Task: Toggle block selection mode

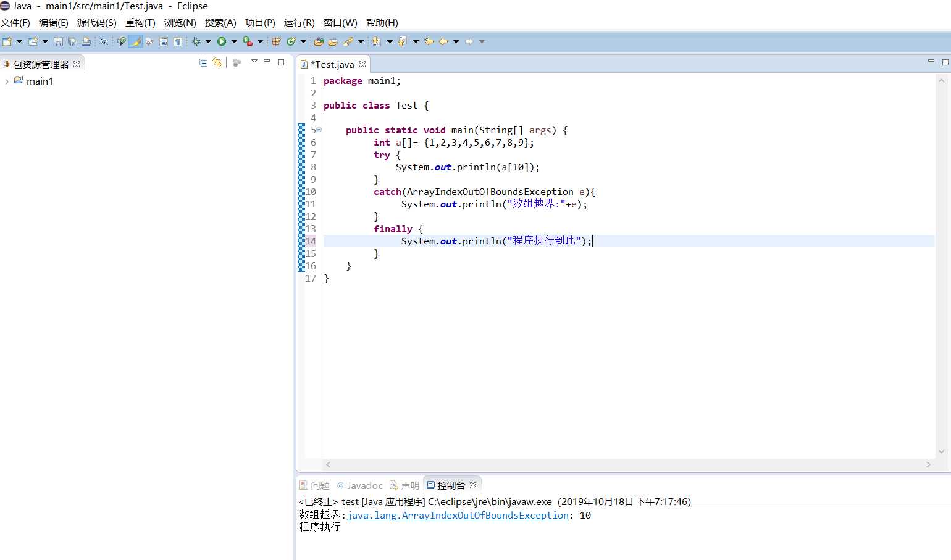Action: (x=164, y=41)
